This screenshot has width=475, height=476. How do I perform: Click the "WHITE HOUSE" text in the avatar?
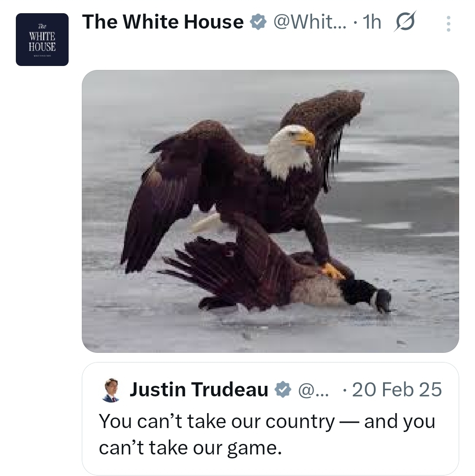42,41
